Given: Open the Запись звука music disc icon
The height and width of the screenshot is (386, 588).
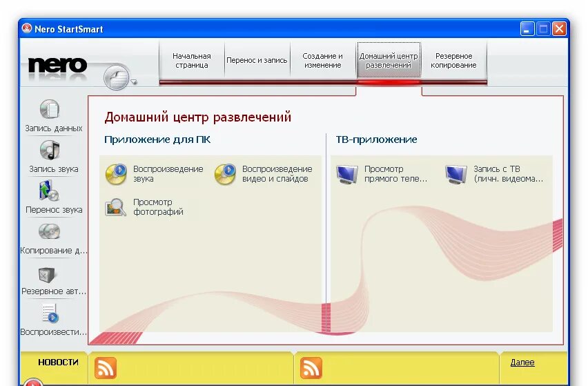Looking at the screenshot, I should pyautogui.click(x=50, y=150).
